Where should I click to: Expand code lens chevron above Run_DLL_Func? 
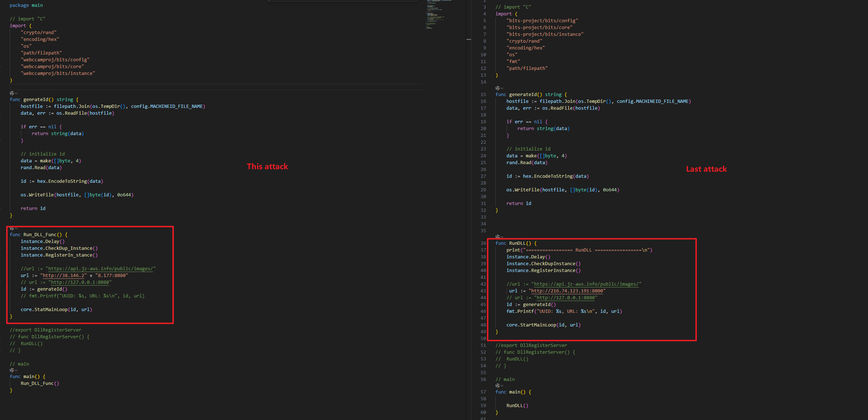click(x=16, y=228)
